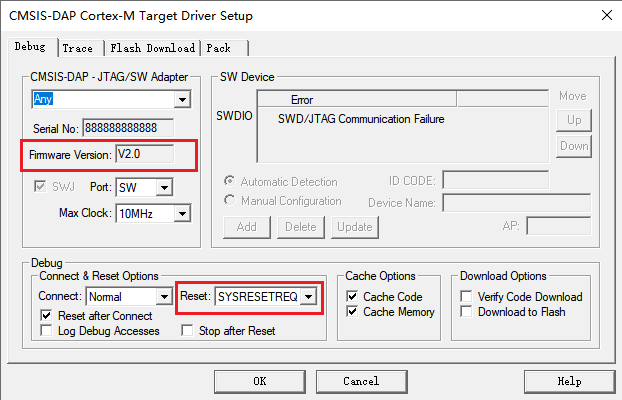Open the Connect Normal dropdown
The image size is (622, 400).
pos(164,297)
